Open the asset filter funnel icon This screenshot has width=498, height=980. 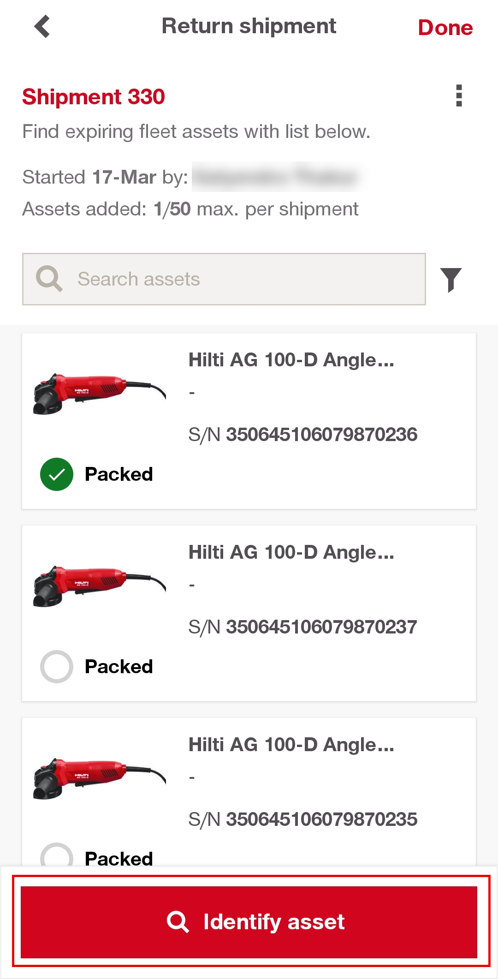tap(451, 280)
